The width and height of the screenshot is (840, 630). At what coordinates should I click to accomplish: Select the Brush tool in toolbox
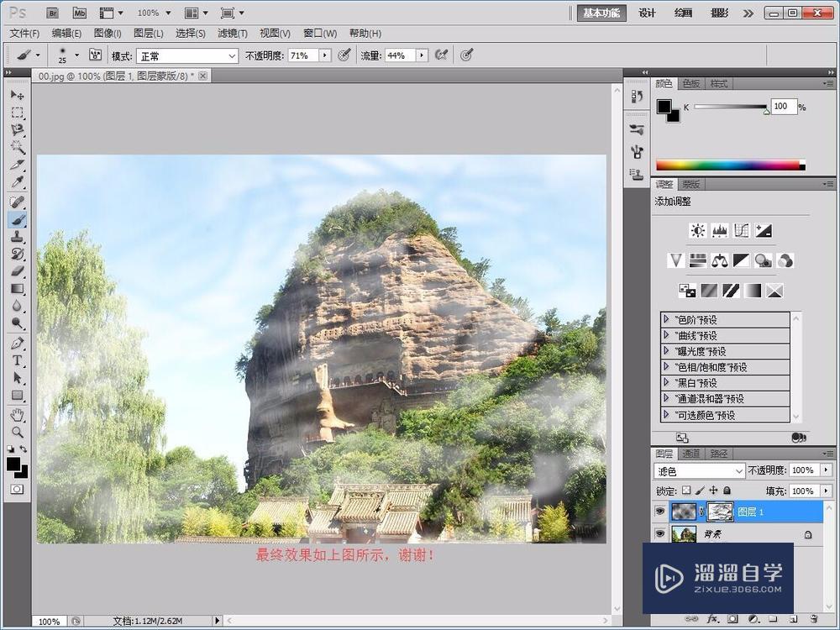point(17,219)
